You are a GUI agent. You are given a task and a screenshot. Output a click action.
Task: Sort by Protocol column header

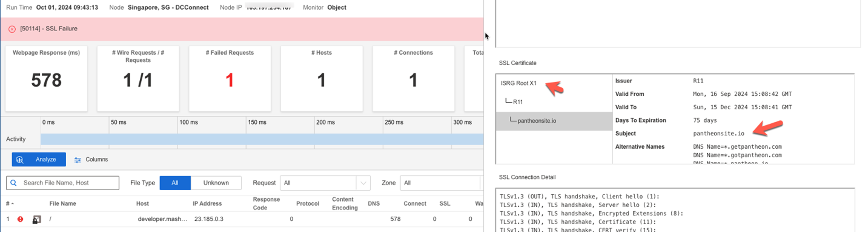tap(308, 204)
